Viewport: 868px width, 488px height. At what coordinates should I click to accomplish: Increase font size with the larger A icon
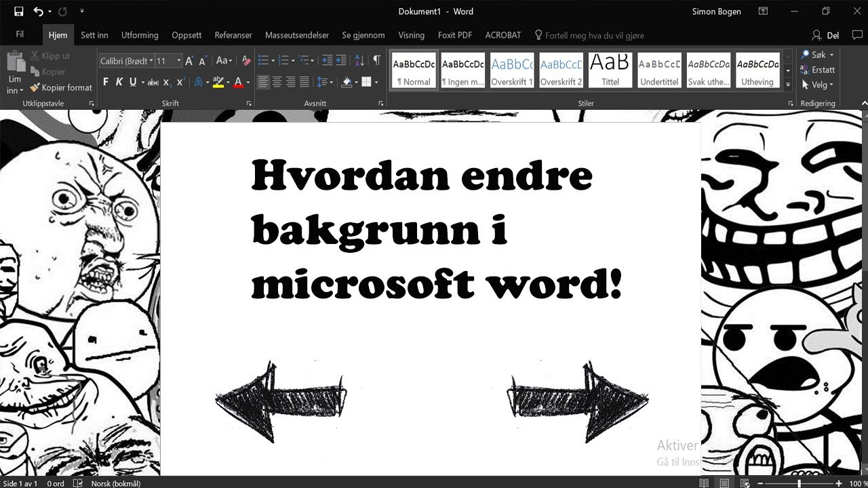(190, 61)
